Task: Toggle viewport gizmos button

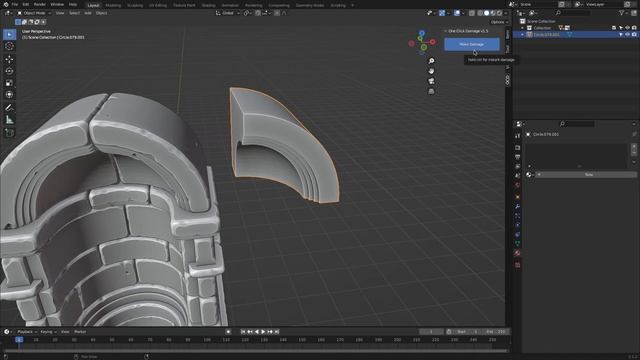Action: tap(442, 13)
